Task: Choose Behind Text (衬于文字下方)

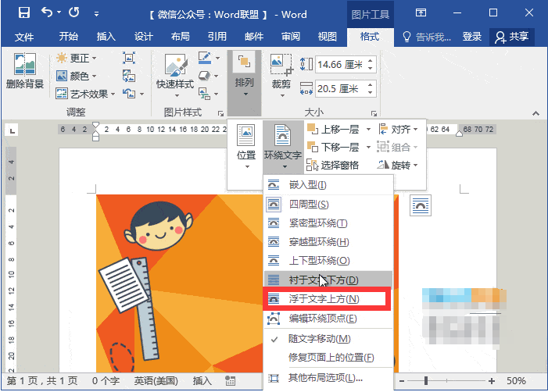Action: (x=328, y=280)
